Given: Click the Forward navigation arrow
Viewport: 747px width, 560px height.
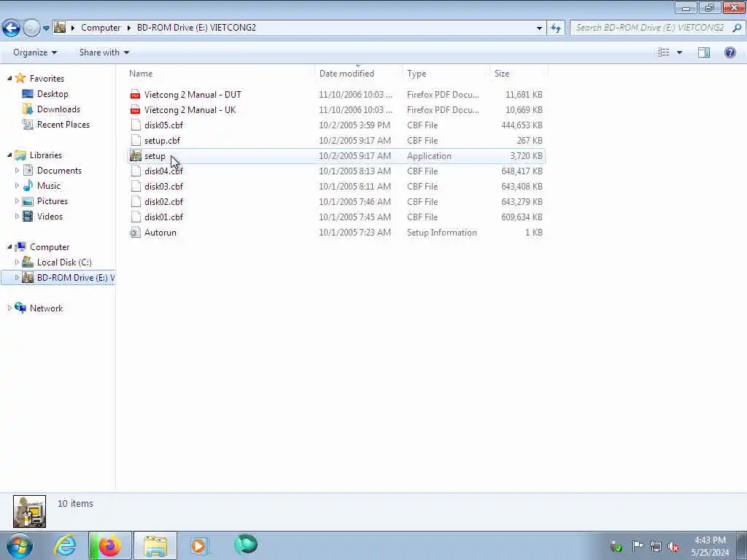Looking at the screenshot, I should point(31,28).
